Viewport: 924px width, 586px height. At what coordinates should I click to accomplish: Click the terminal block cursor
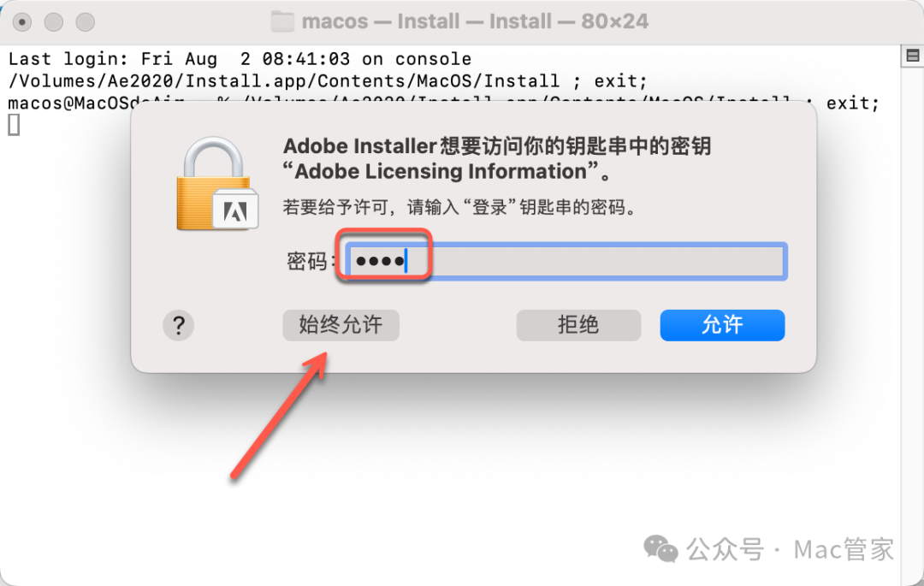point(14,125)
